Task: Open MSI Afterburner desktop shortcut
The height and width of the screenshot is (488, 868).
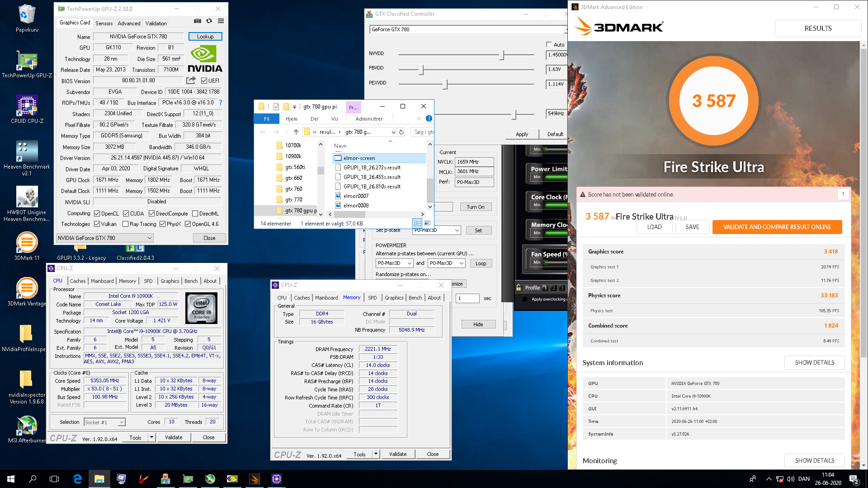Action: point(27,429)
